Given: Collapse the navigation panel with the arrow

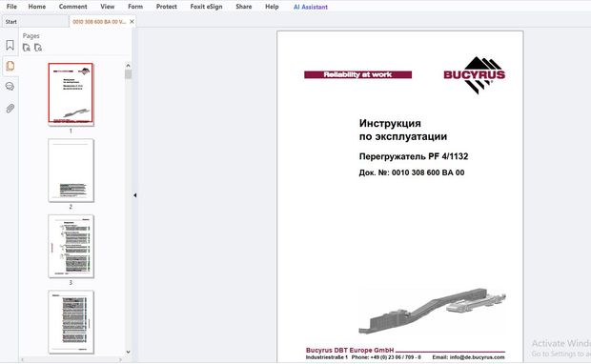Looking at the screenshot, I should (x=135, y=195).
